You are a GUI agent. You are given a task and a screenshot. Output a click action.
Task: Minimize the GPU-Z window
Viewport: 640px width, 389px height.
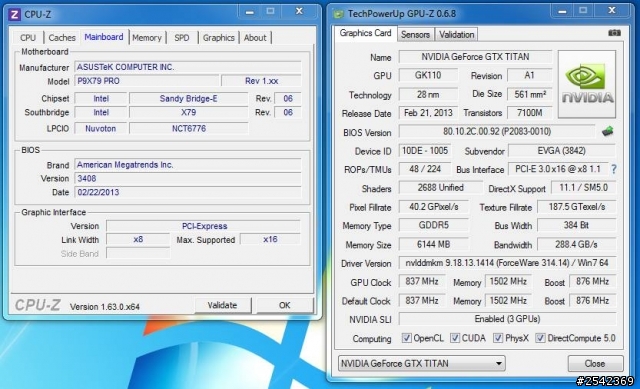pyautogui.click(x=562, y=11)
